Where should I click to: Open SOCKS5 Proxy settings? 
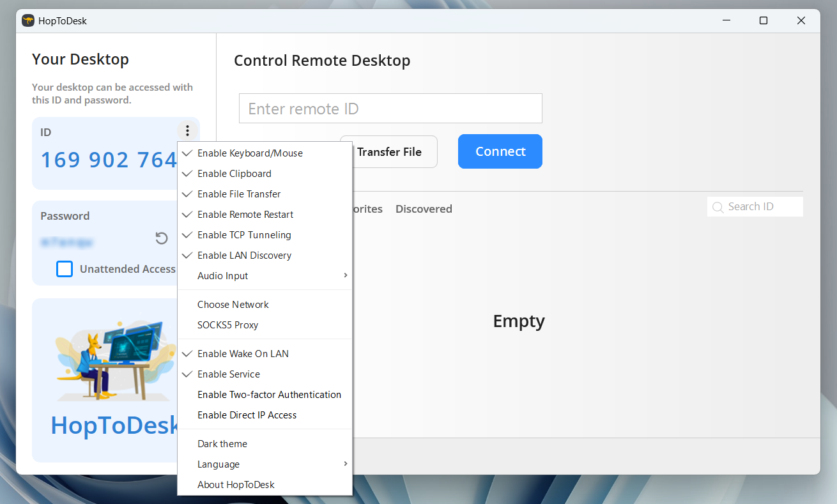pos(265,325)
